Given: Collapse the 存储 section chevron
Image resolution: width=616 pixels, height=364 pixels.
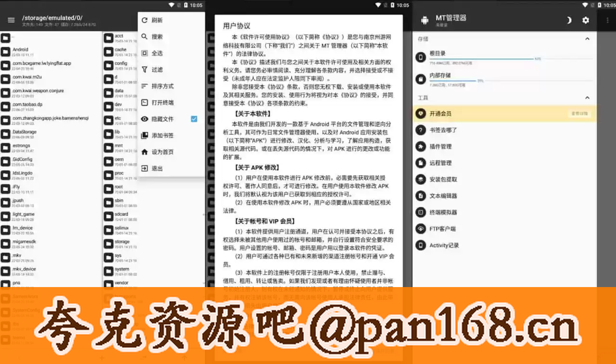Looking at the screenshot, I should pos(587,39).
